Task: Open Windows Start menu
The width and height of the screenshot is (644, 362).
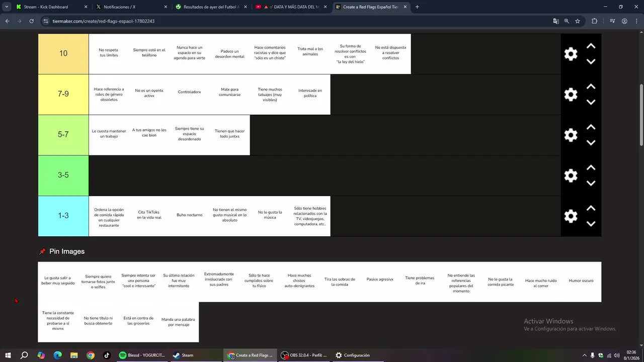Action: click(x=8, y=355)
